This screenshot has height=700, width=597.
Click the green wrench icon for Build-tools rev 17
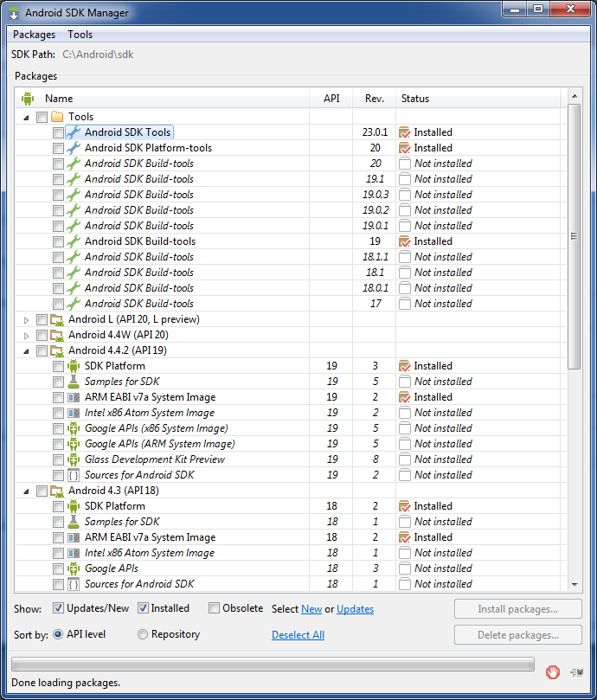[x=74, y=304]
